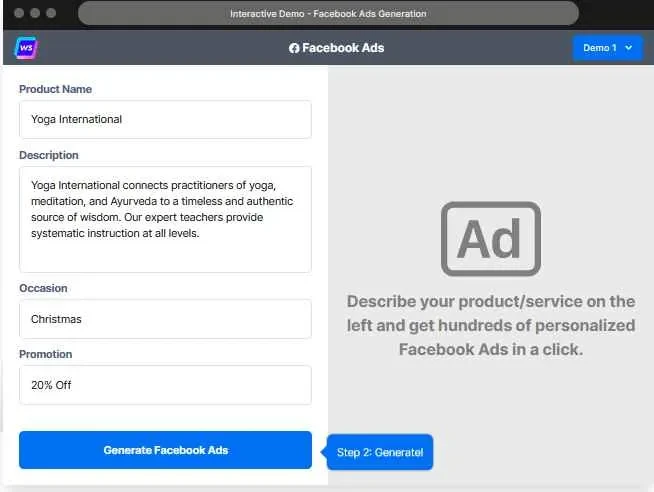Click the middle gray window dot

click(35, 13)
